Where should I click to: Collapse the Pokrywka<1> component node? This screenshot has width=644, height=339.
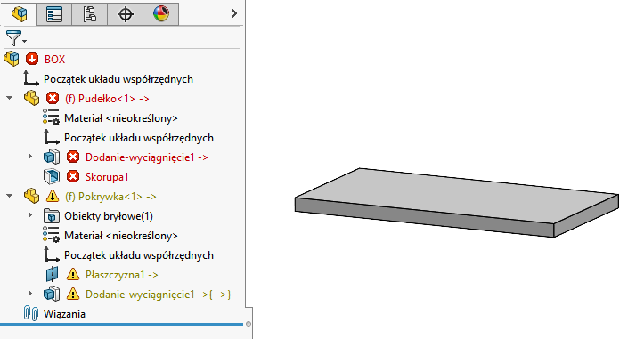10,196
